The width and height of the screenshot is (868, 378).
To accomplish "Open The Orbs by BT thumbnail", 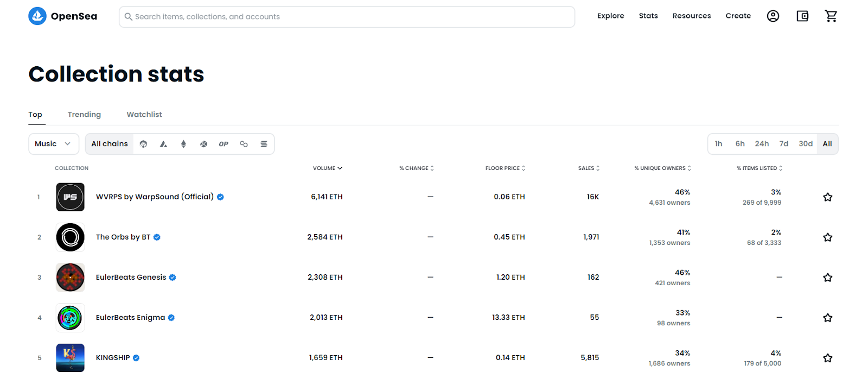I will pyautogui.click(x=71, y=237).
